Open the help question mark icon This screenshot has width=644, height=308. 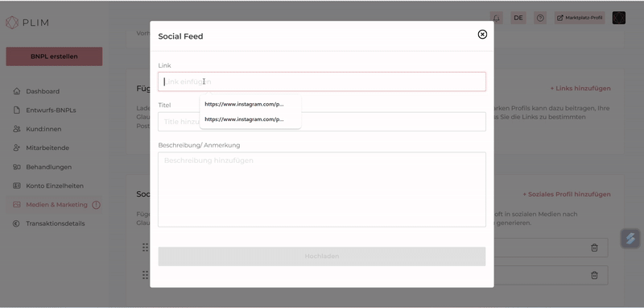(x=540, y=18)
